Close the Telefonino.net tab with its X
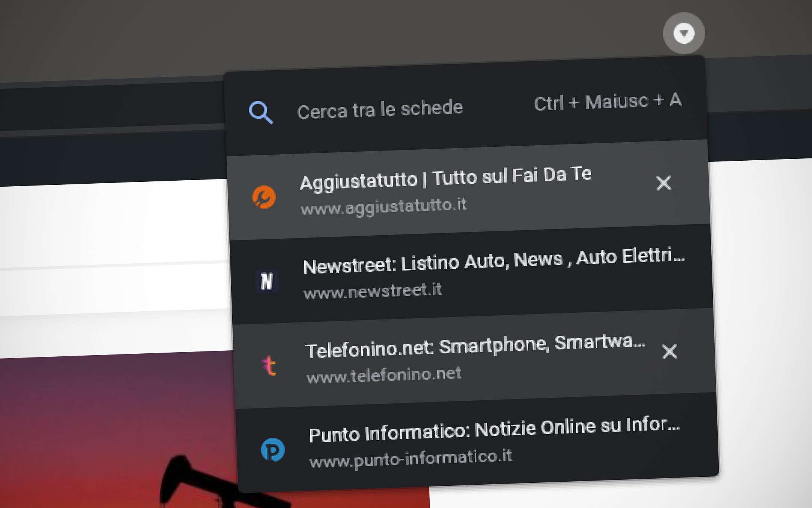 [x=670, y=353]
